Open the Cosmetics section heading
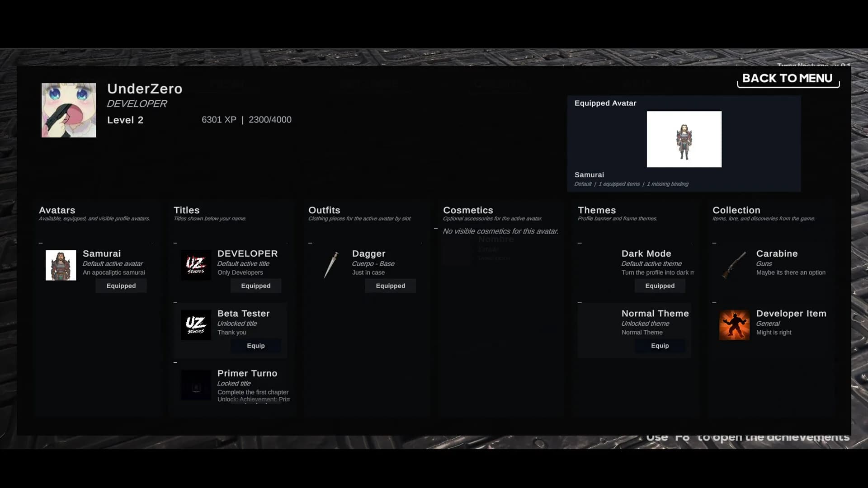Screen dimensions: 868x488 pyautogui.click(x=468, y=210)
